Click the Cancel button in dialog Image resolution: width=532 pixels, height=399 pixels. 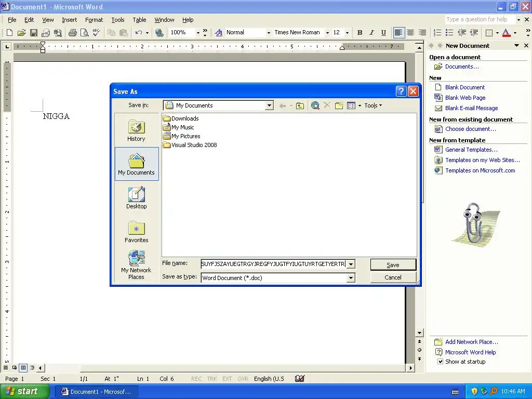393,277
